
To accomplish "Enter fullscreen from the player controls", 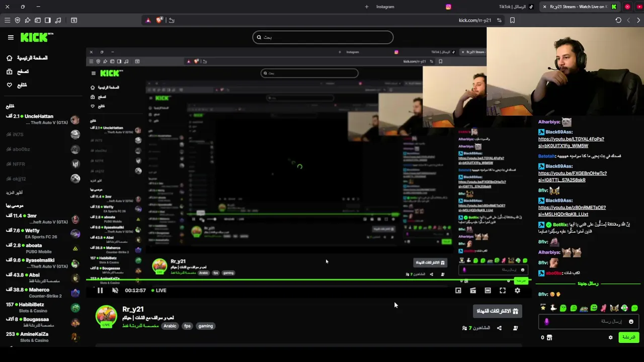I will 503,290.
